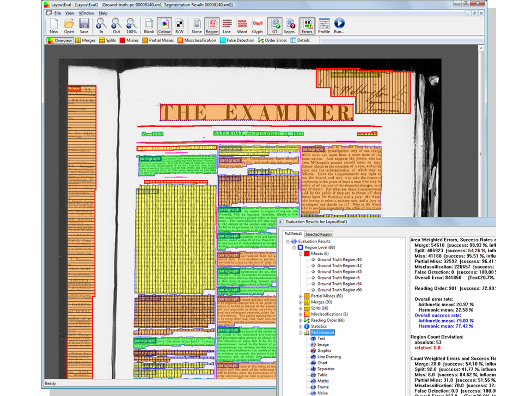Screen dimensions: 532x396
Task: Show Splits error filter
Action: pos(108,40)
